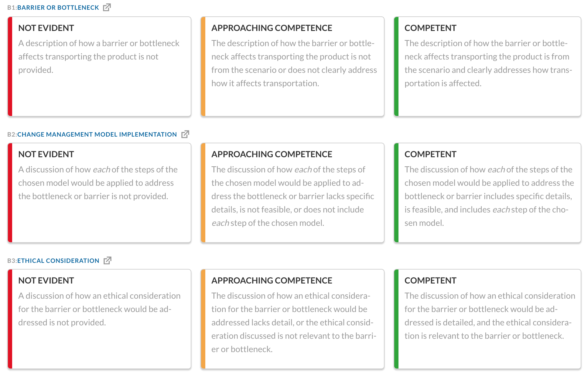Open external link icon beside Change Management Model Implementation
This screenshot has width=588, height=377.
[x=185, y=134]
